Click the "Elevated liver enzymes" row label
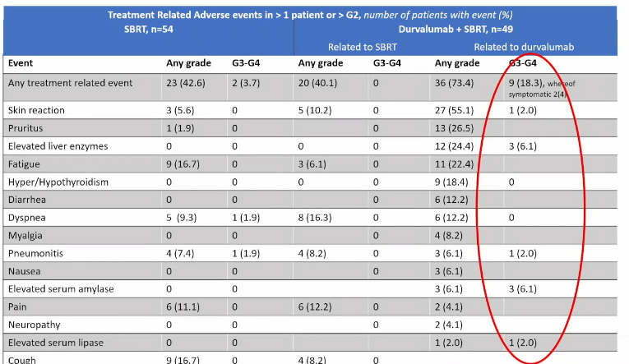This screenshot has height=364, width=629. (58, 146)
